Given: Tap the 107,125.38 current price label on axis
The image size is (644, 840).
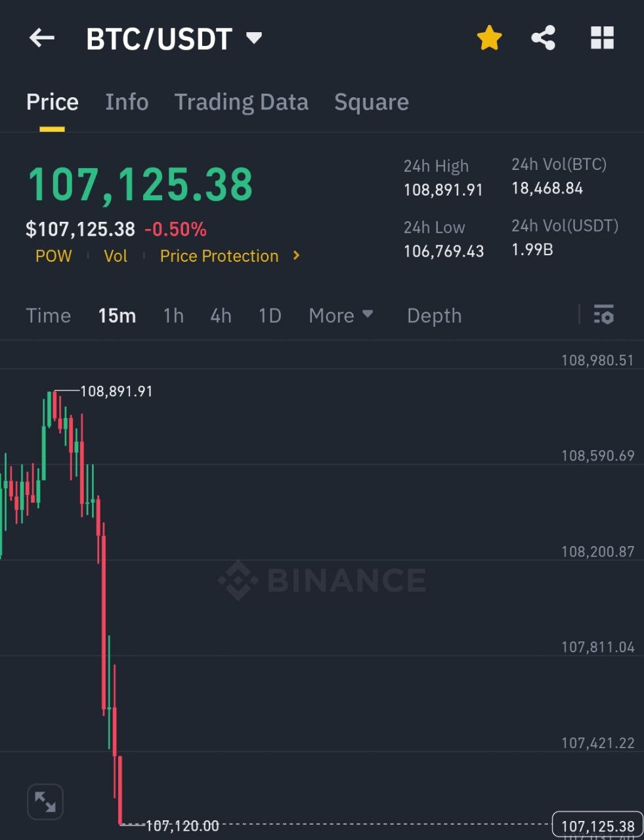Looking at the screenshot, I should click(598, 826).
